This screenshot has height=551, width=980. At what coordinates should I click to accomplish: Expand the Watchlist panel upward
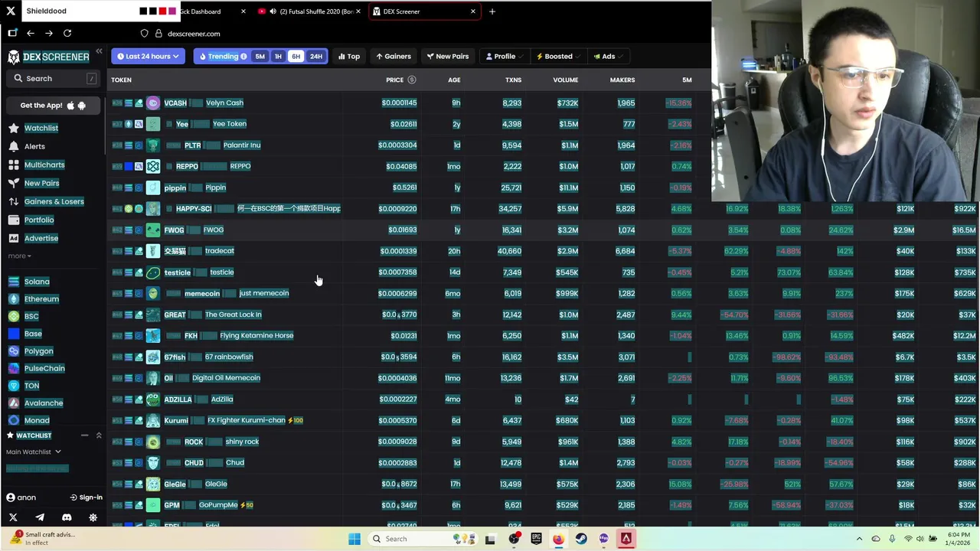click(99, 435)
